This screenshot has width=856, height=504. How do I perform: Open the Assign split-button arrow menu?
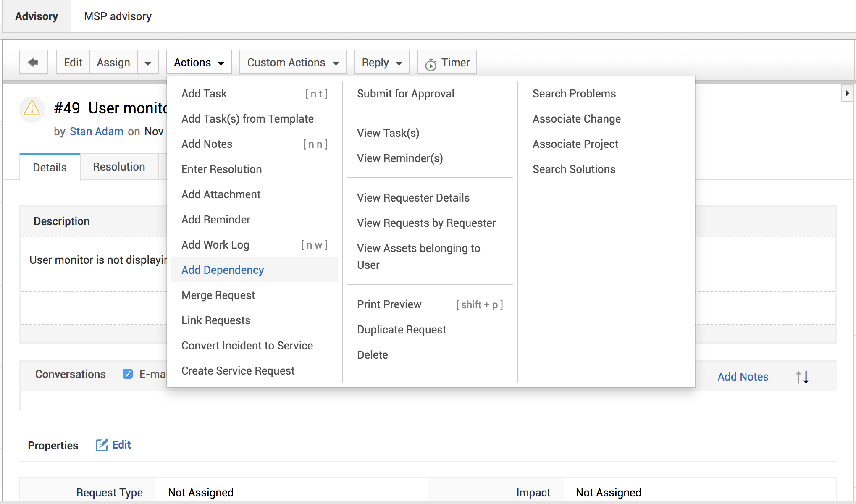point(148,62)
